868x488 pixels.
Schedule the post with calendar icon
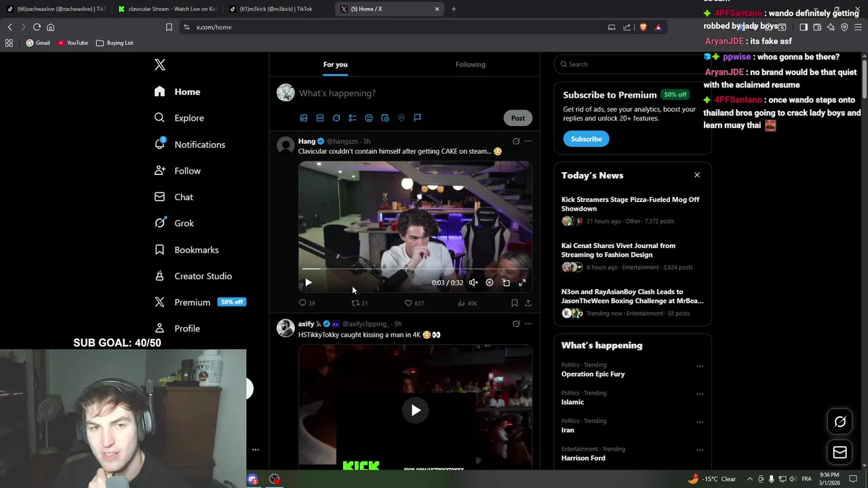click(x=385, y=118)
